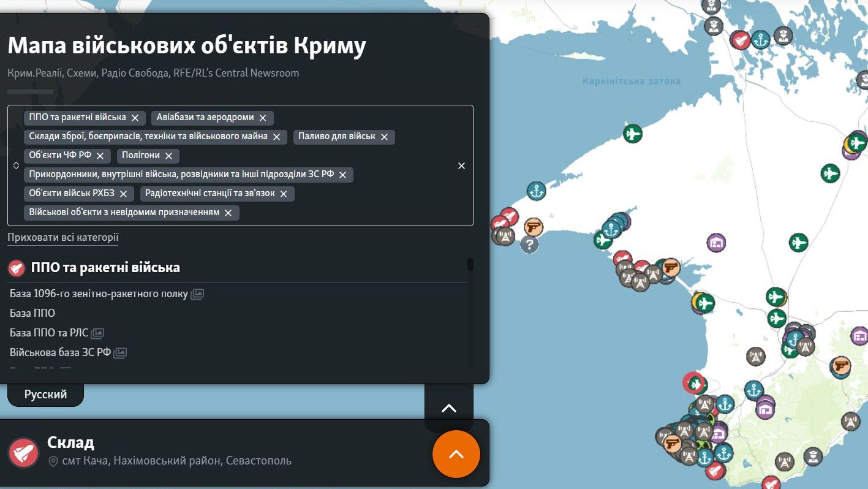The width and height of the screenshot is (868, 489).
Task: Select База ППО in the list
Action: coord(32,313)
